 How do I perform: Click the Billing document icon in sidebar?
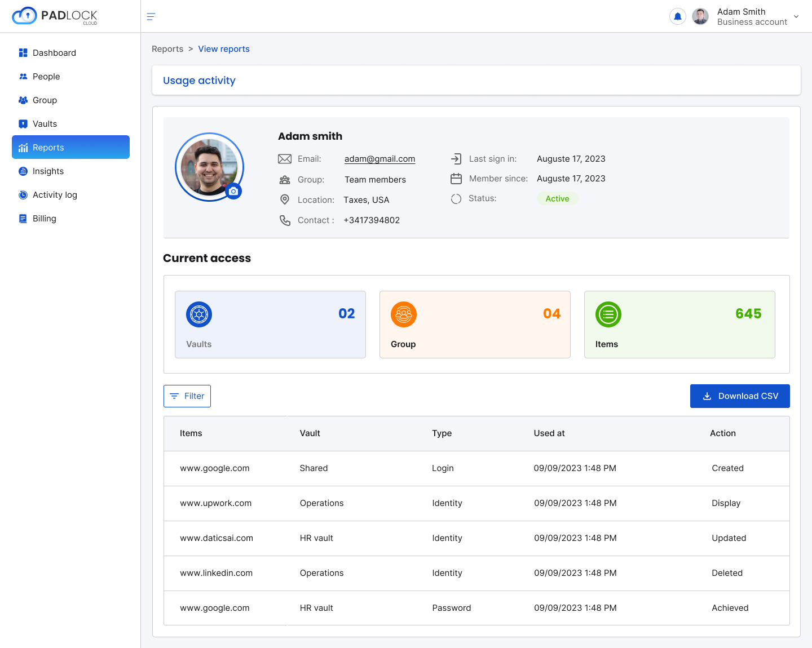(23, 219)
